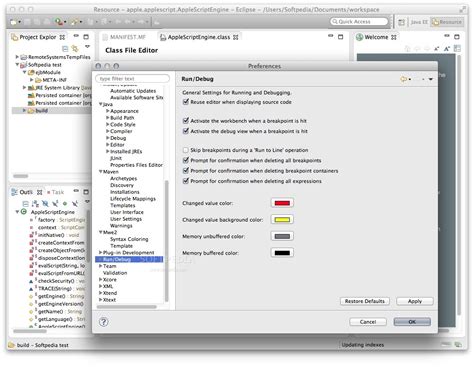Viewport: 474px width, 369px height.
Task: Switch to Resource perspective
Action: [x=447, y=22]
